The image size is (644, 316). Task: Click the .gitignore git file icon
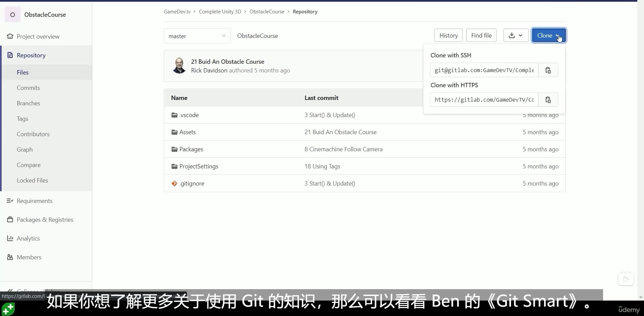point(175,183)
